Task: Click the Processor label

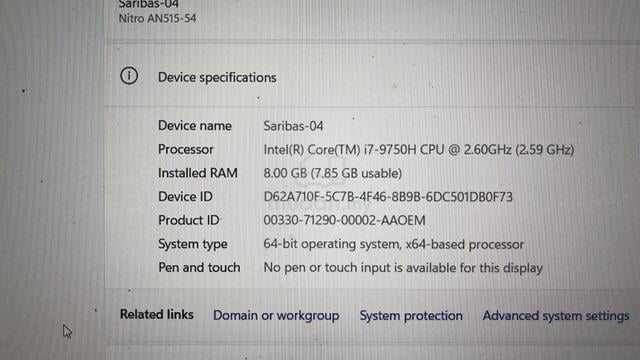Action: click(x=186, y=149)
